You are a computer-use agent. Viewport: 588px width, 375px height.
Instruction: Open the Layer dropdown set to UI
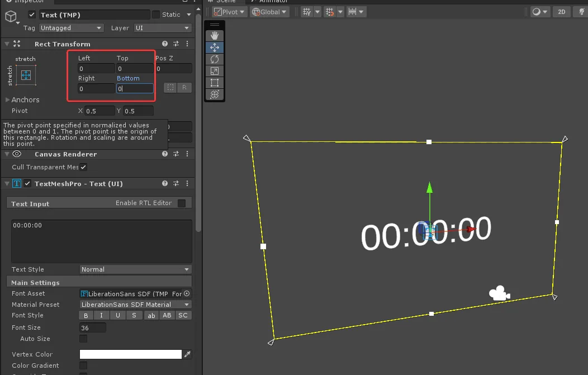point(163,28)
